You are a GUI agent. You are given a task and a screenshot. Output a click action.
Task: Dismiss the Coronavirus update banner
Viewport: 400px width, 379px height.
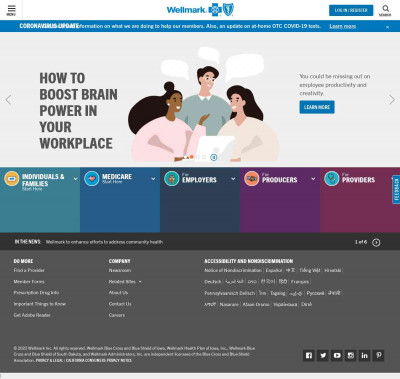coord(387,27)
